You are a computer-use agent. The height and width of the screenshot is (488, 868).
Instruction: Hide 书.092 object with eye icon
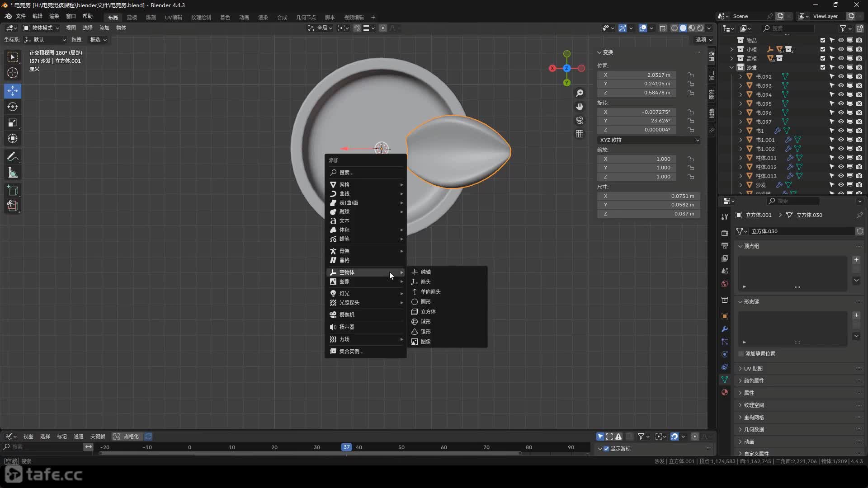coord(841,76)
